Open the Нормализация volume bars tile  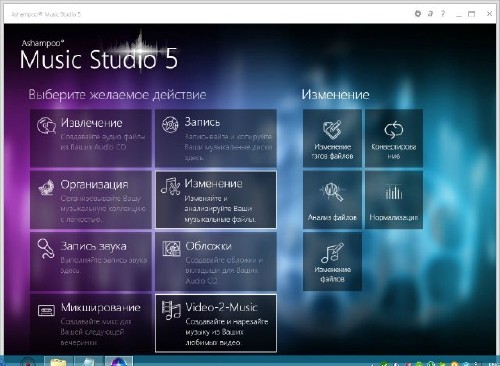(x=394, y=200)
